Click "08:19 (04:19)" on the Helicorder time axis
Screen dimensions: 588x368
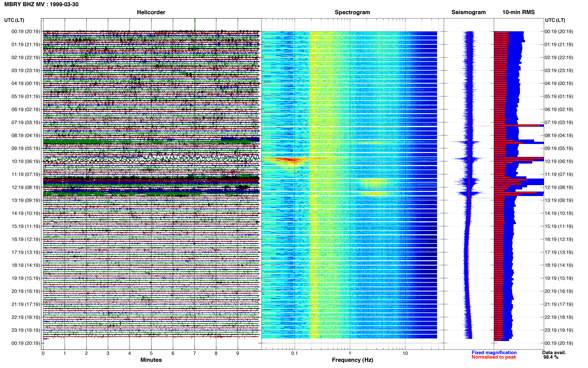point(26,135)
